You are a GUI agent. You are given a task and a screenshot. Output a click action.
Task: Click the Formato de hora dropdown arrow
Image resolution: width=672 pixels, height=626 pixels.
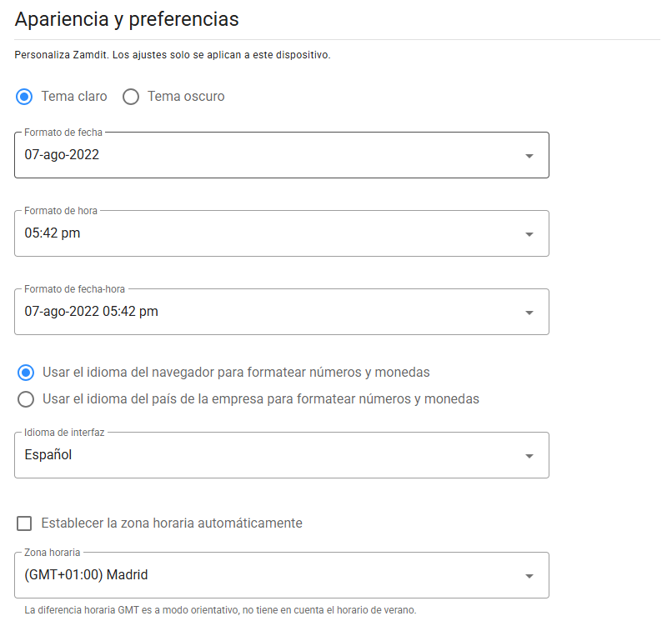coord(529,233)
